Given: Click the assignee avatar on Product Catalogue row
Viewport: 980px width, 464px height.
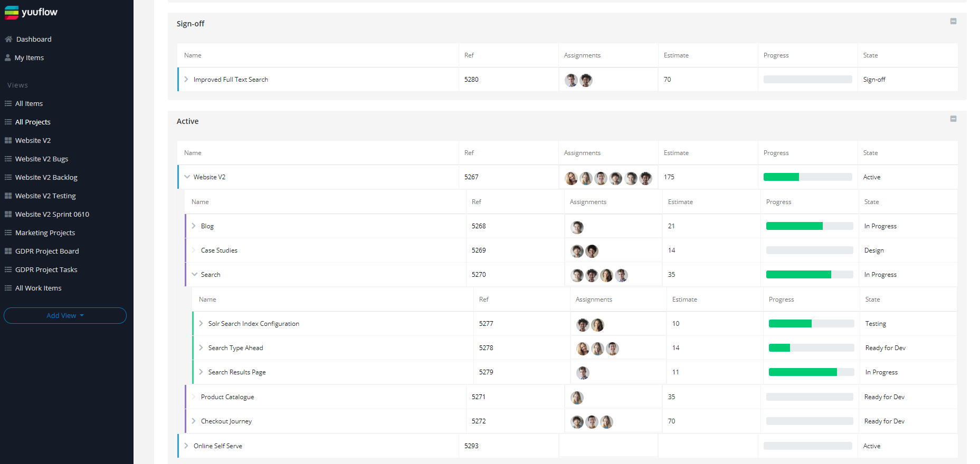Looking at the screenshot, I should click(x=577, y=398).
